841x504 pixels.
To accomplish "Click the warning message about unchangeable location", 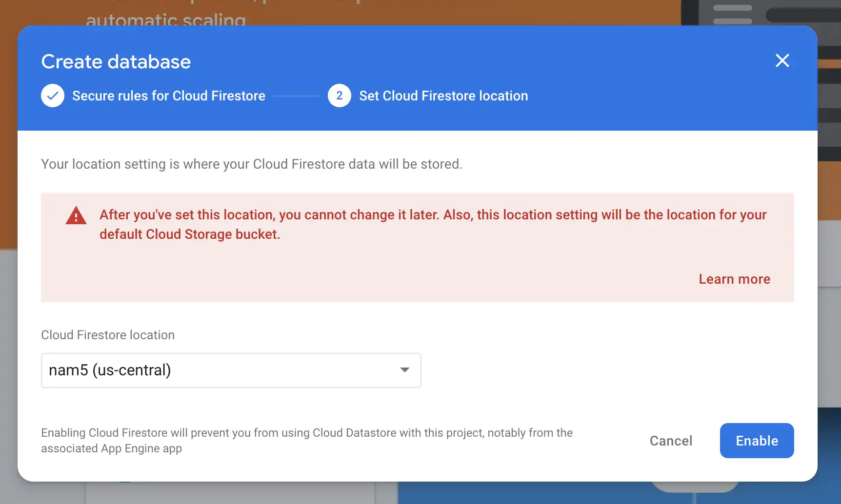I will point(433,224).
